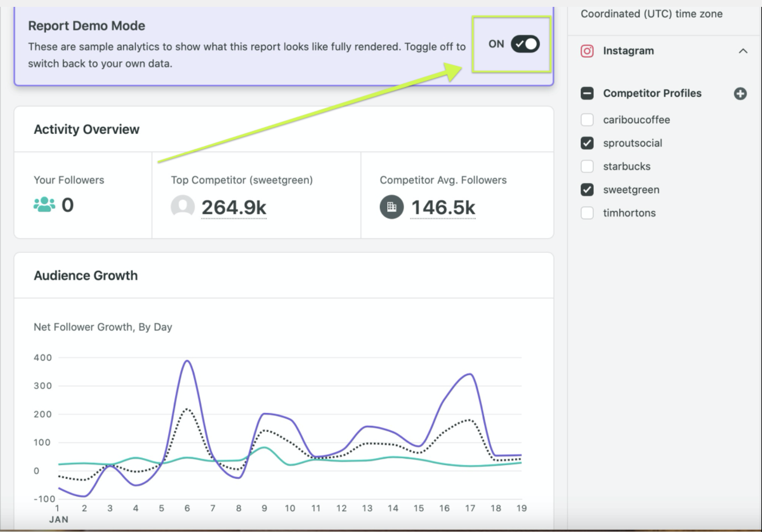Viewport: 762px width, 532px height.
Task: Click the Competitor Profiles label
Action: point(652,93)
